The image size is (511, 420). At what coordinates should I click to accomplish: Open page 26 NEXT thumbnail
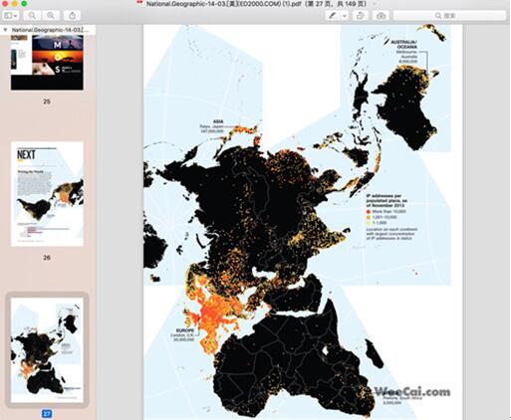47,194
